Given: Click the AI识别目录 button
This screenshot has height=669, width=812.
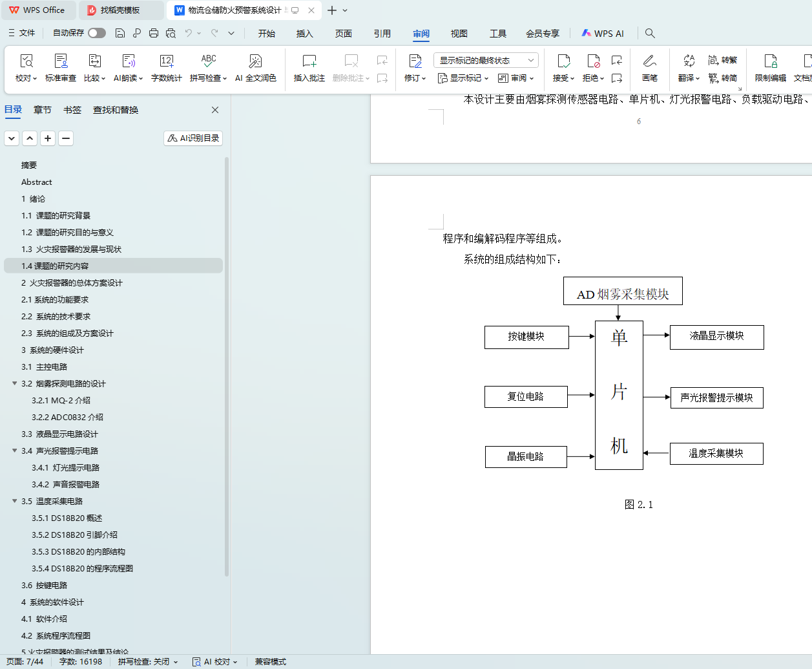Looking at the screenshot, I should (x=193, y=138).
